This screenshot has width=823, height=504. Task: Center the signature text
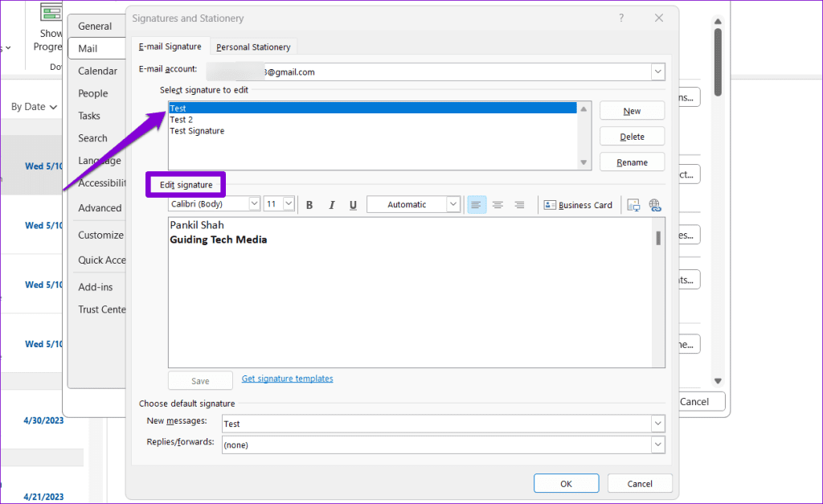tap(497, 205)
